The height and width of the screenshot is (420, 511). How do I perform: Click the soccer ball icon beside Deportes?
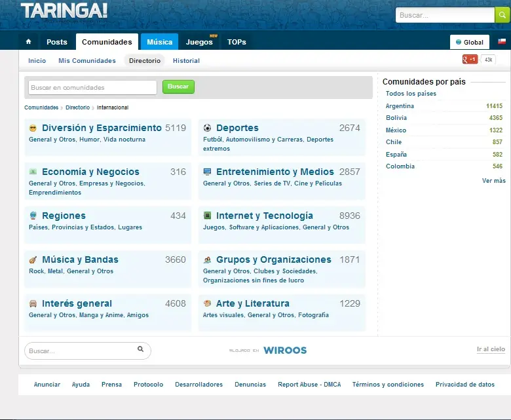[x=207, y=128]
